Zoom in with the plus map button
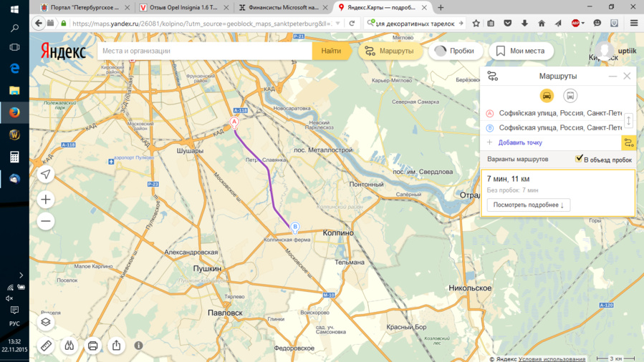The height and width of the screenshot is (362, 644). click(46, 200)
